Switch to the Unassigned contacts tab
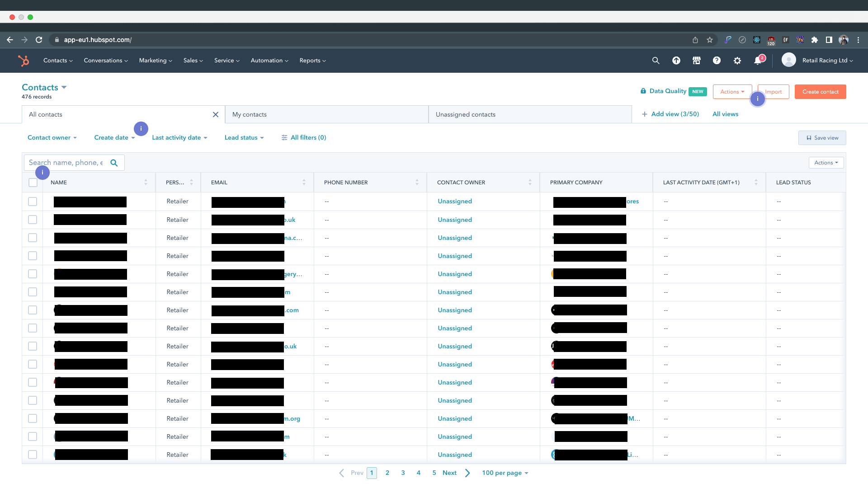The height and width of the screenshot is (488, 868). coord(530,115)
